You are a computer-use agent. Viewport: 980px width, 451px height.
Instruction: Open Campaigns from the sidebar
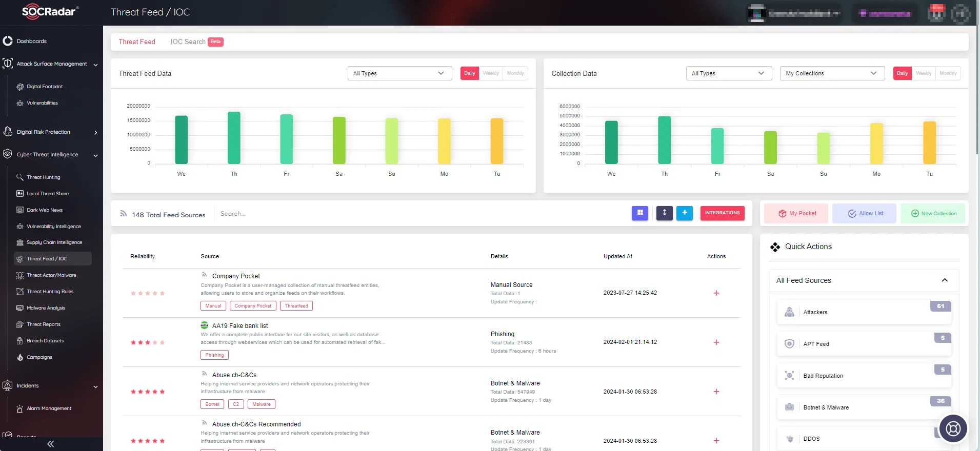pyautogui.click(x=39, y=357)
